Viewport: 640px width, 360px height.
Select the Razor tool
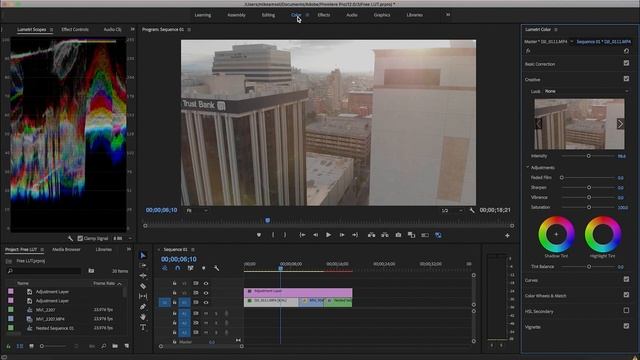click(x=143, y=286)
